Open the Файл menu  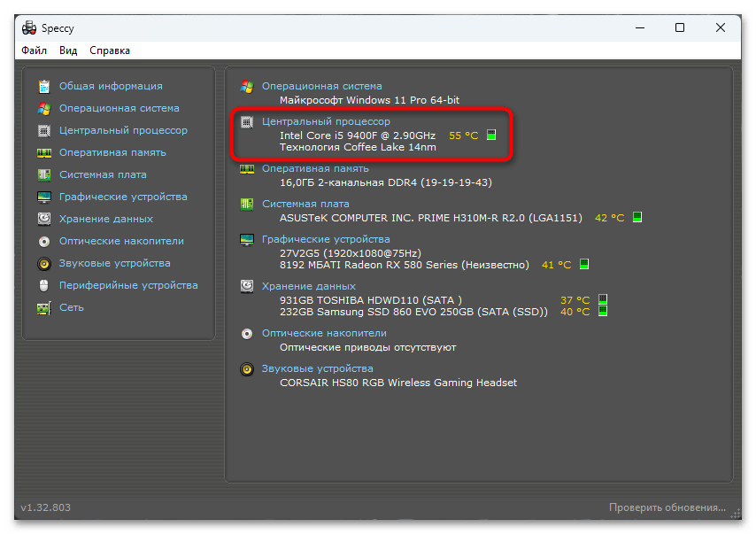pos(35,50)
